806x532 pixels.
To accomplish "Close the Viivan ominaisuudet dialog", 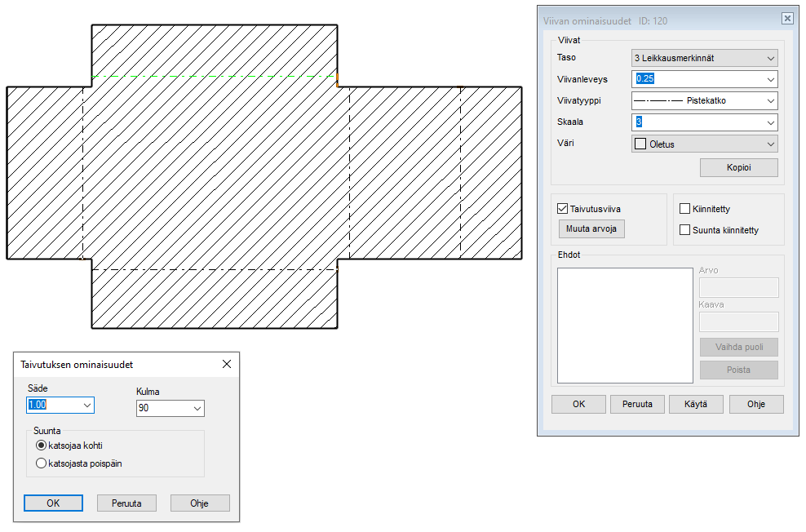I will point(786,19).
